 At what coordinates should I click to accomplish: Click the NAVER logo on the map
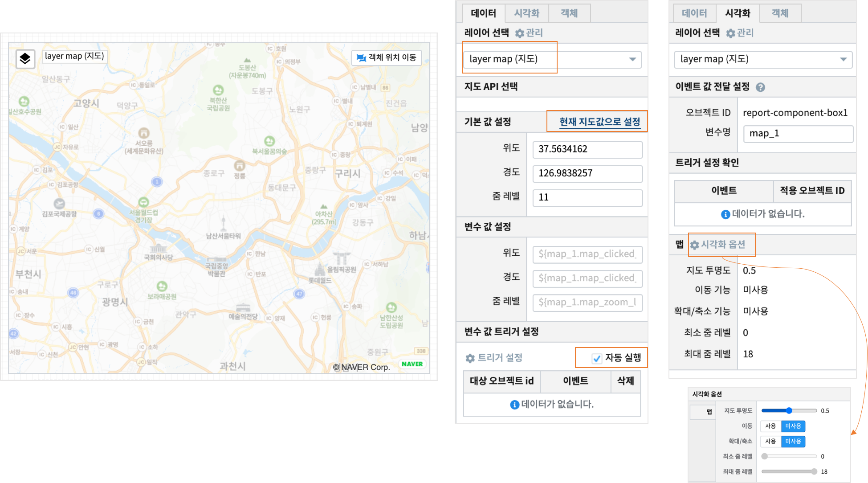coord(412,364)
